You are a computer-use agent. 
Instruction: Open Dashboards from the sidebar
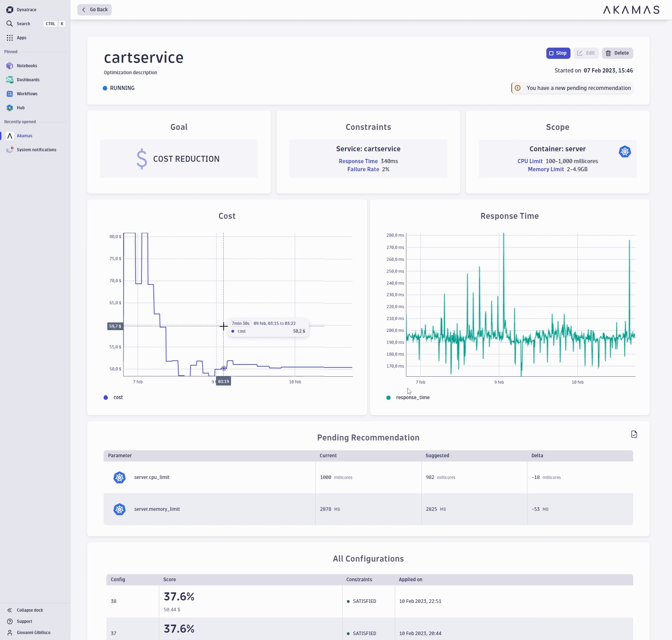point(28,79)
